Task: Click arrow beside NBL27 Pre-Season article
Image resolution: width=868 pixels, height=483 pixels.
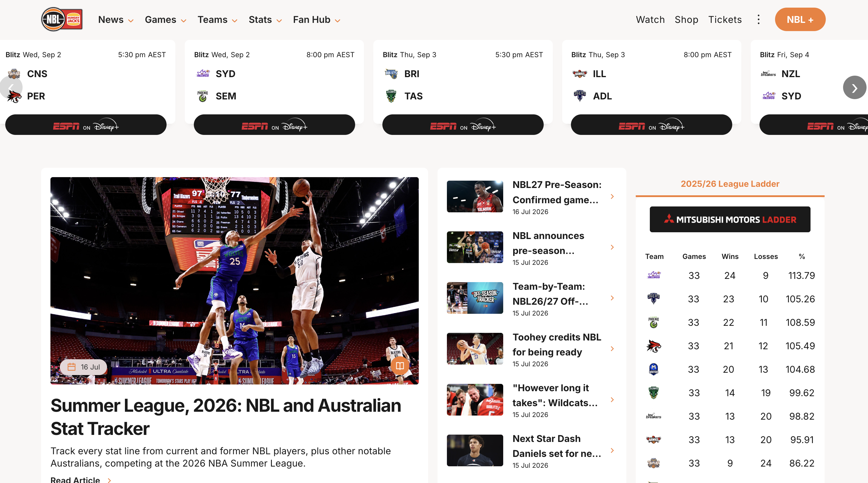Action: [x=612, y=196]
